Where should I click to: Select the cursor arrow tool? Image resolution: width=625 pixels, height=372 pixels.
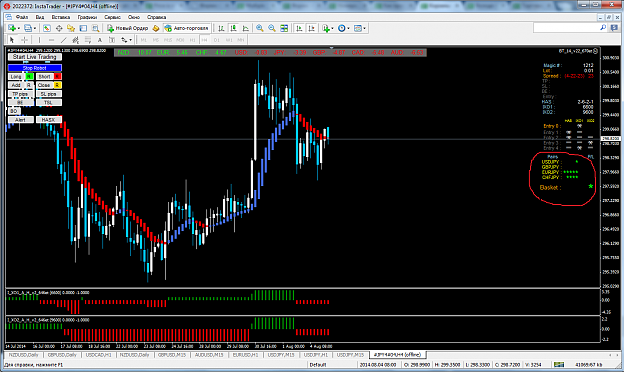12,40
